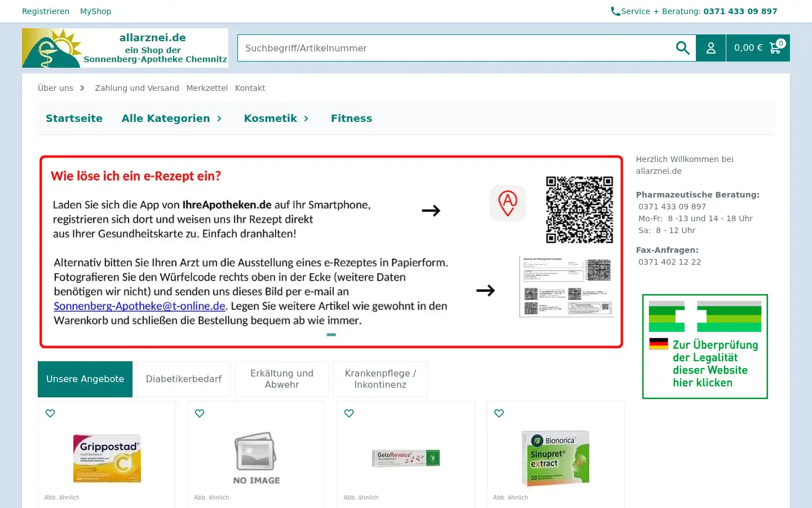Image resolution: width=812 pixels, height=508 pixels.
Task: Go to Startseite
Action: 74,119
